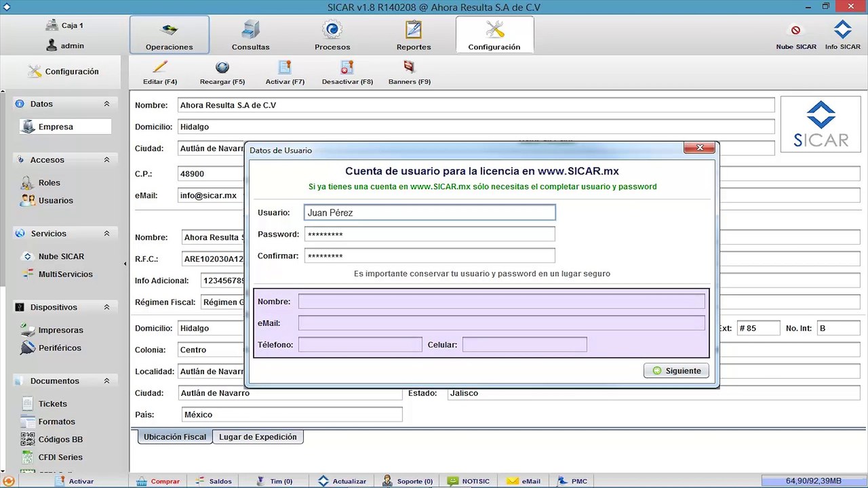Click the company Nombre field

[x=476, y=105]
